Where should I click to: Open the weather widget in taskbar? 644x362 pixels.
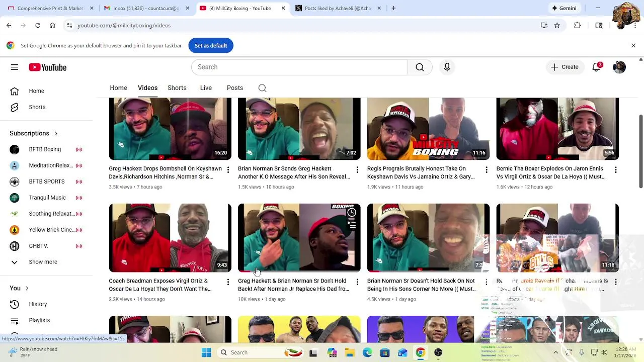tap(33, 352)
